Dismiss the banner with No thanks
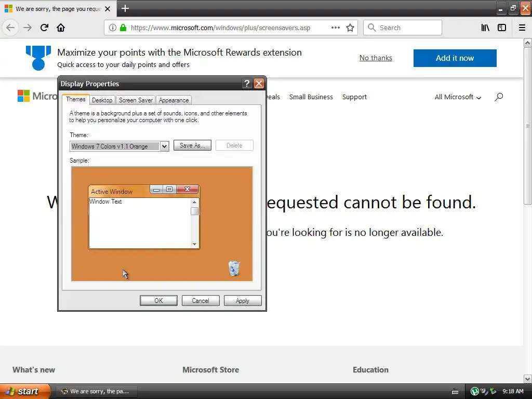Image resolution: width=532 pixels, height=399 pixels. (376, 58)
